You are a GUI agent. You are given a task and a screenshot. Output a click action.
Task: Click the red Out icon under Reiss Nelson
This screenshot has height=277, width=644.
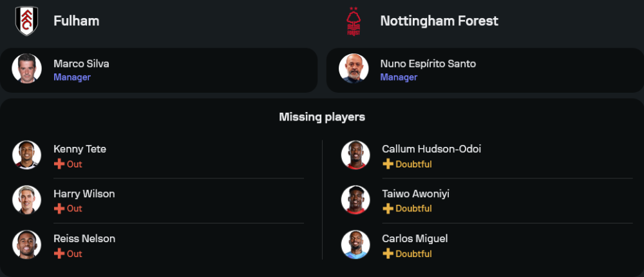coord(59,254)
